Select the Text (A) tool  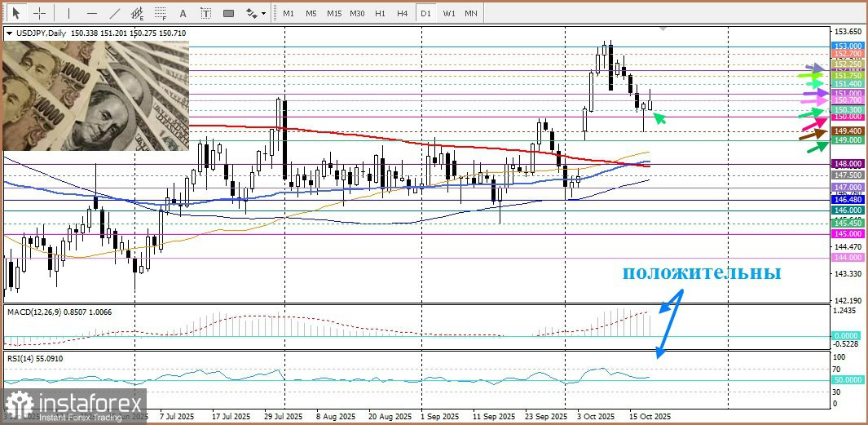pos(183,13)
